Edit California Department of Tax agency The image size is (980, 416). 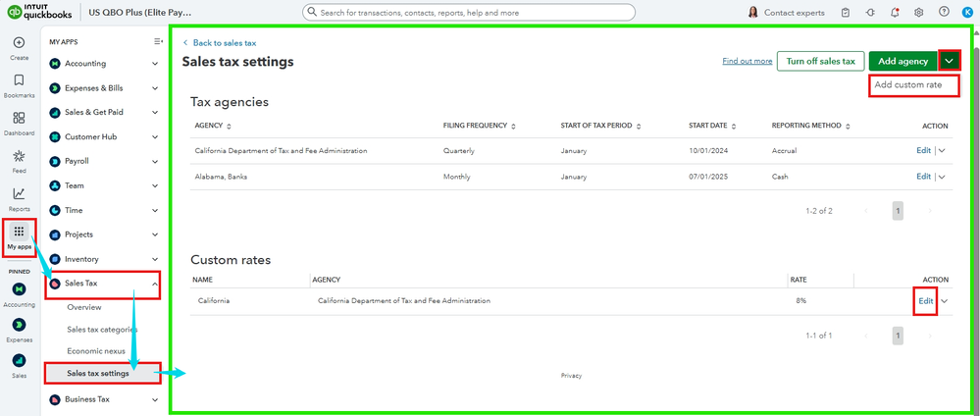coord(924,151)
